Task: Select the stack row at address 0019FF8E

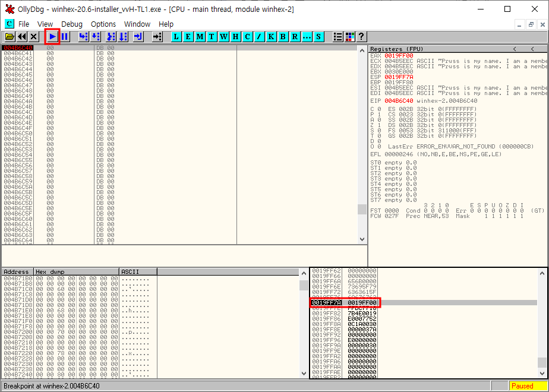Action: [424, 330]
